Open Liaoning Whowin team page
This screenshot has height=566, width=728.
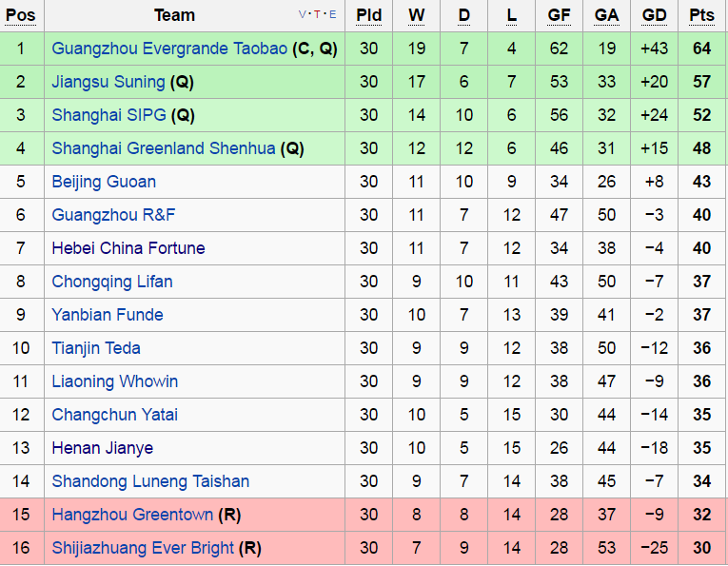[115, 381]
